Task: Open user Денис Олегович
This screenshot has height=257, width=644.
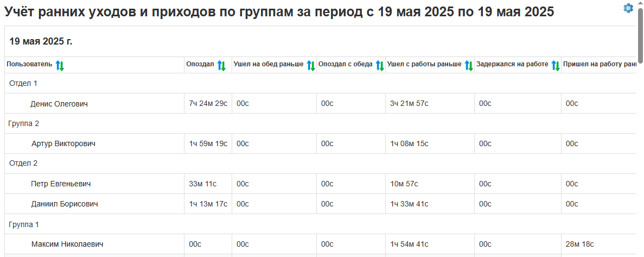Action: [x=59, y=104]
